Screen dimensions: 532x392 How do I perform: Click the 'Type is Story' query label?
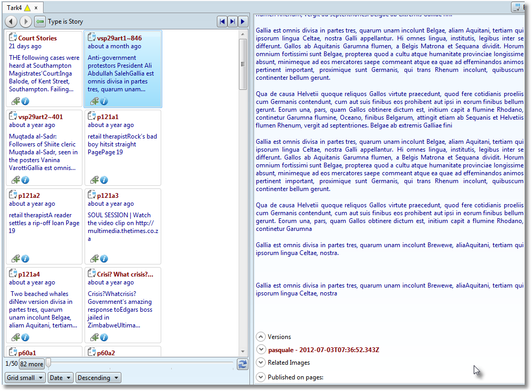pyautogui.click(x=66, y=22)
